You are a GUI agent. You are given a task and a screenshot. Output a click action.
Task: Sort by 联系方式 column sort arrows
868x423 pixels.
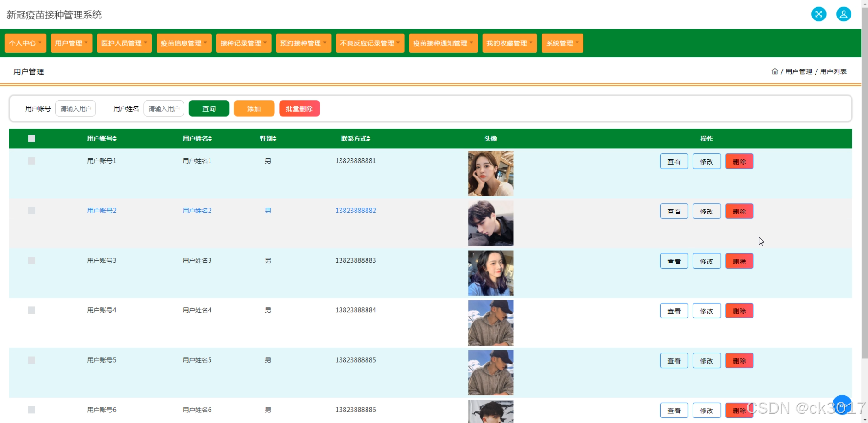click(368, 139)
